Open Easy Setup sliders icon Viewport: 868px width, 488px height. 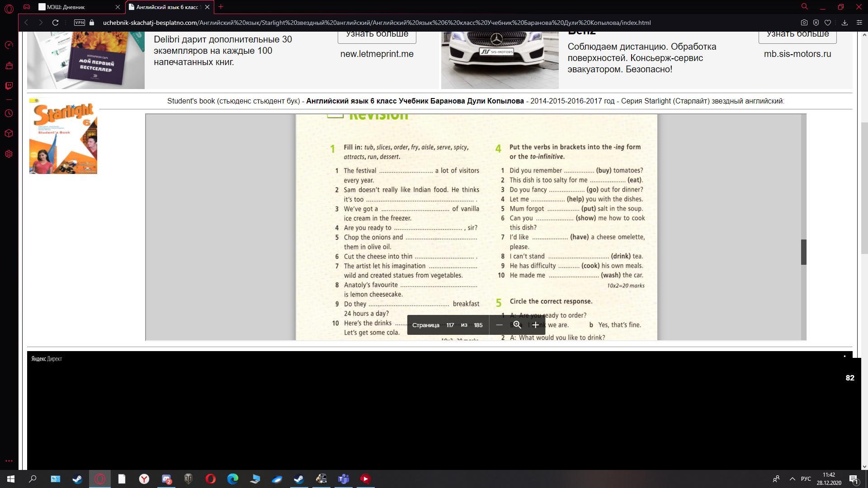click(859, 23)
